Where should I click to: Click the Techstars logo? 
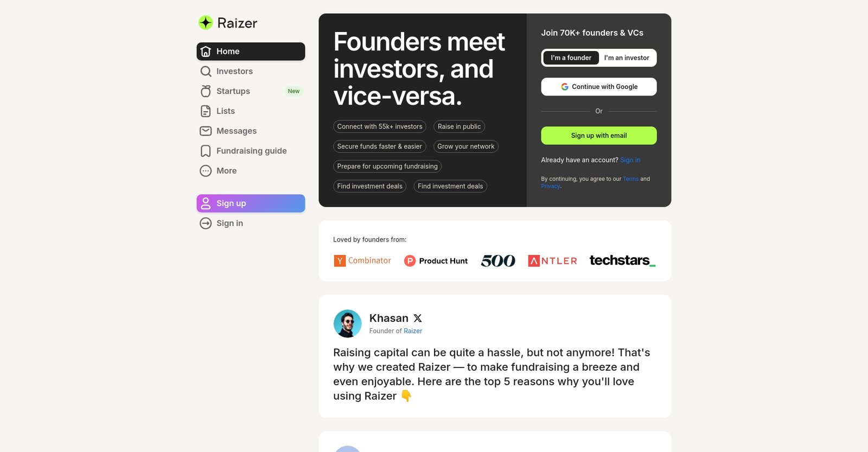coord(622,260)
